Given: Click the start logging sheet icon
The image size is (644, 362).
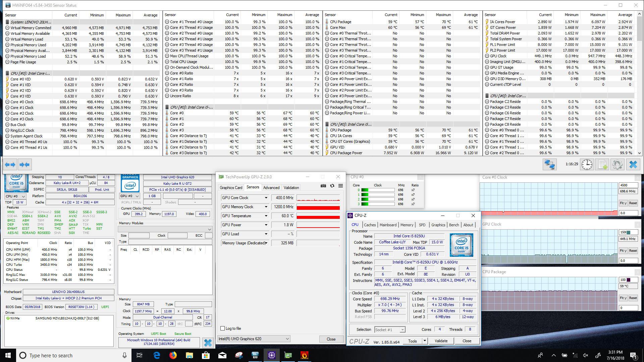Looking at the screenshot, I should (602, 164).
